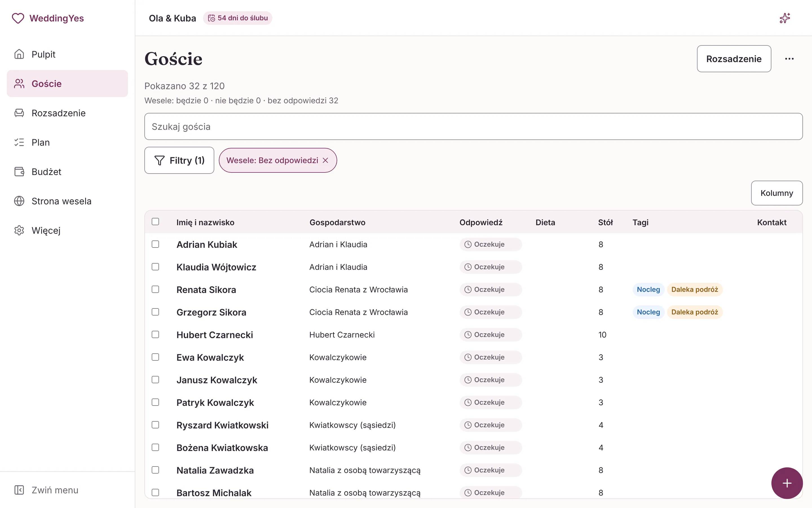Toggle the select-all checkbox in table header
Image resolution: width=812 pixels, height=508 pixels.
tap(155, 222)
